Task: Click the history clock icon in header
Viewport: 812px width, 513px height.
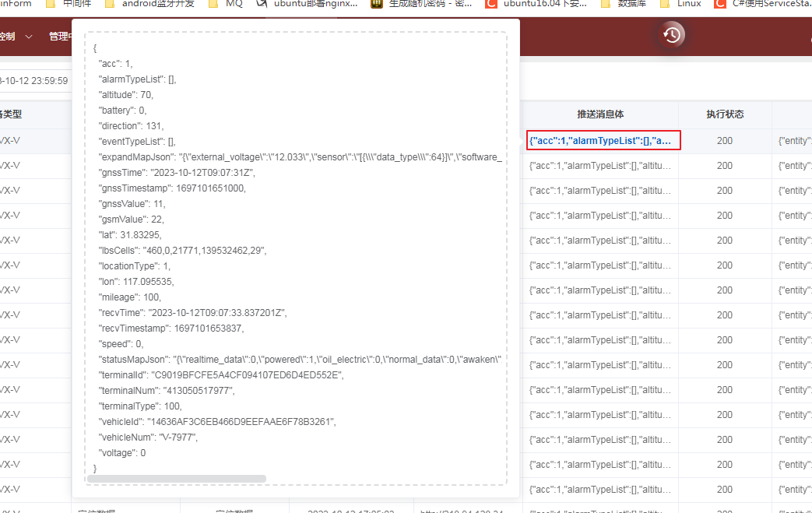Action: [x=672, y=34]
